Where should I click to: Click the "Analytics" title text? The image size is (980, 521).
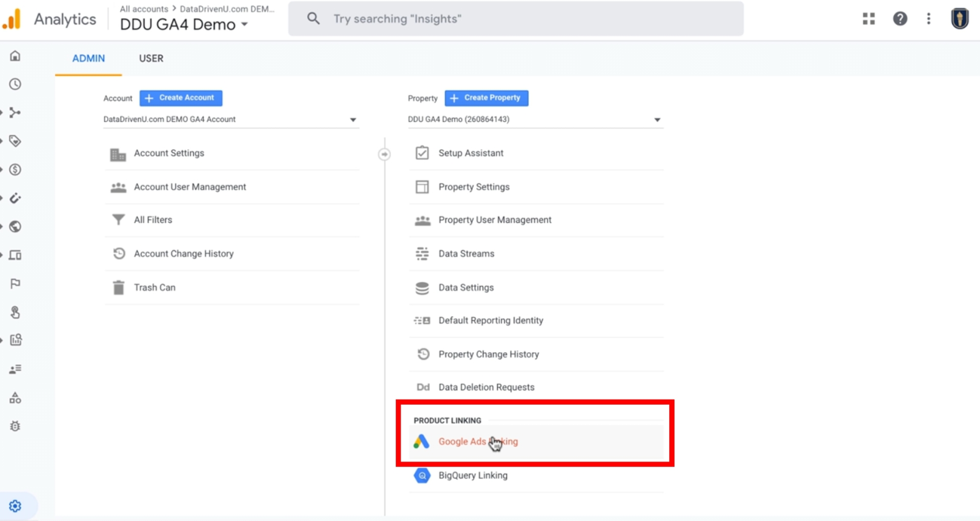[x=65, y=20]
